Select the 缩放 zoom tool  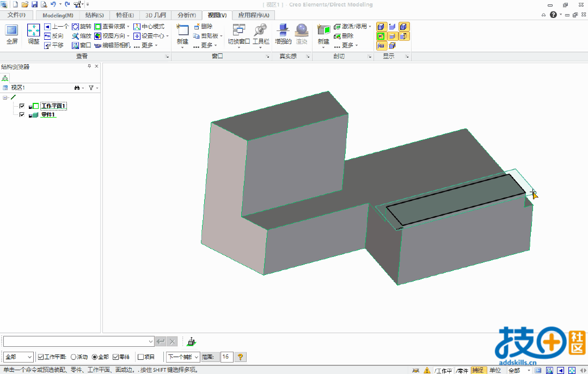point(81,36)
